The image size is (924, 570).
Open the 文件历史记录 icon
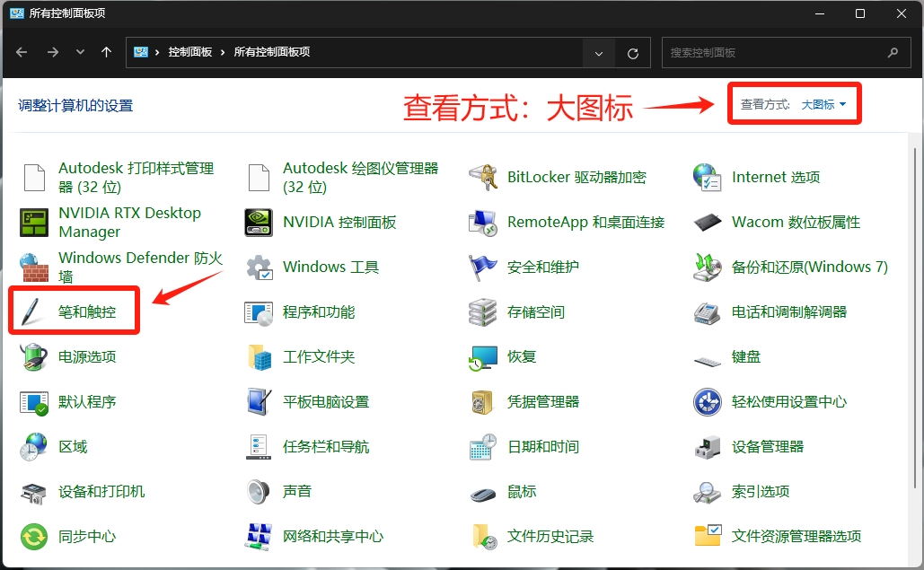click(x=484, y=537)
